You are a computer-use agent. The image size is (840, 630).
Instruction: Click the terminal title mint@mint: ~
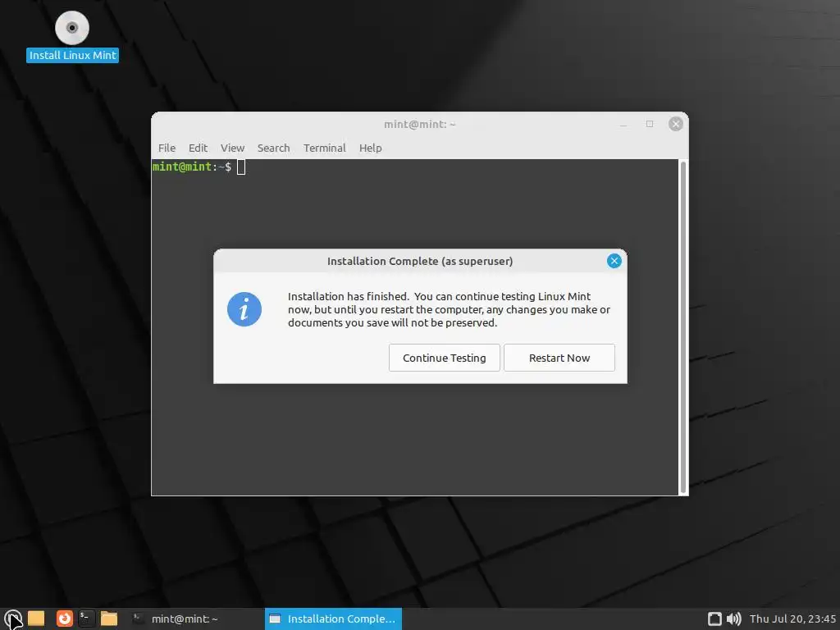click(x=419, y=125)
